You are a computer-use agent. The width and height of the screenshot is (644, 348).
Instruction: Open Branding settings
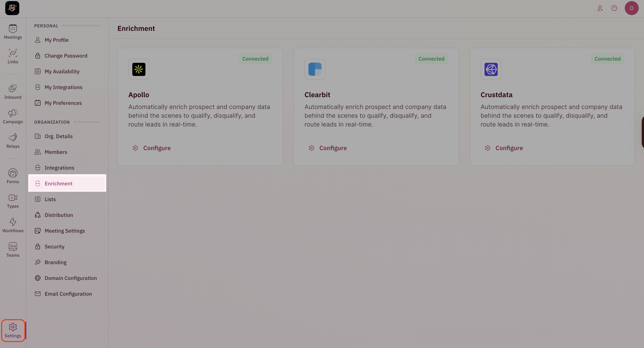[x=67, y=262]
